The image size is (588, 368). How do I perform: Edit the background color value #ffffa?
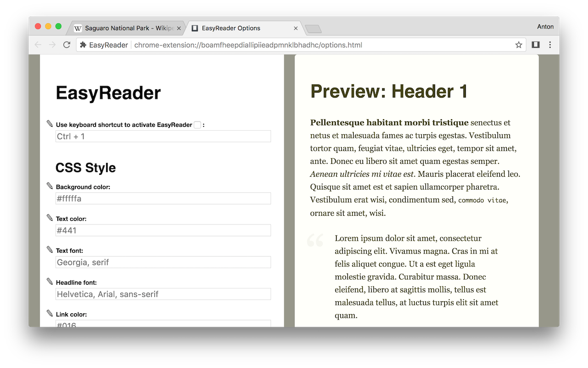point(163,198)
